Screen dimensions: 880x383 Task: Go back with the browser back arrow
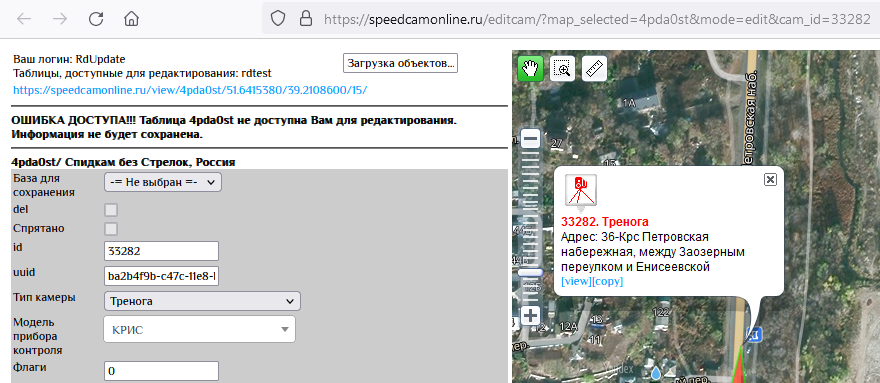click(24, 19)
